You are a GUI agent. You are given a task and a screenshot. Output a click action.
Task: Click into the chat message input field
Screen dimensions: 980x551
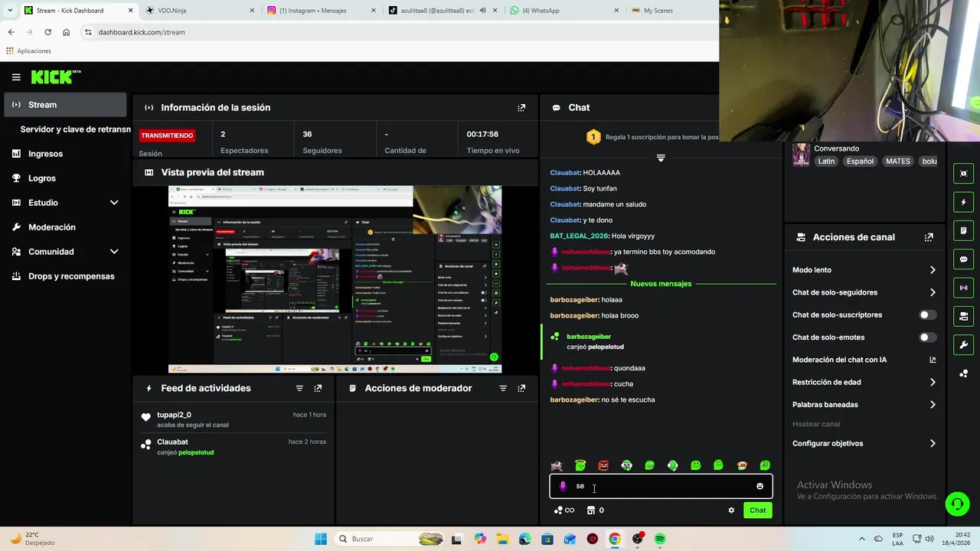point(661,486)
